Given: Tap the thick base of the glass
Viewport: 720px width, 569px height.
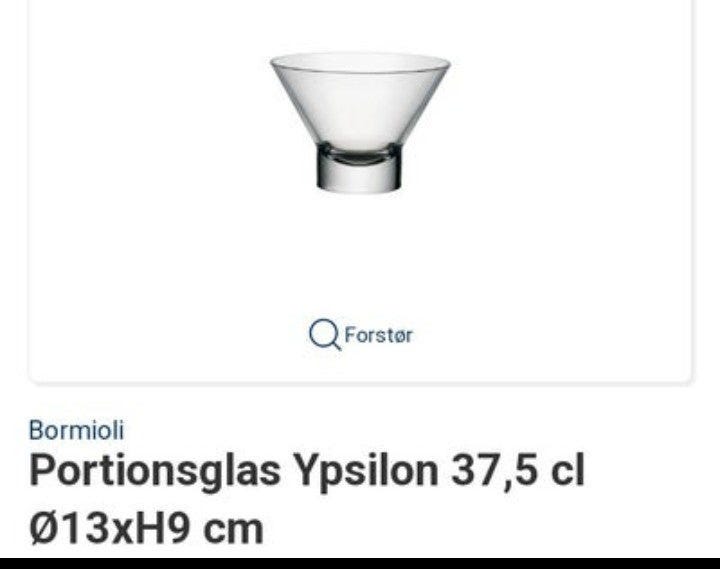Looking at the screenshot, I should click(359, 172).
